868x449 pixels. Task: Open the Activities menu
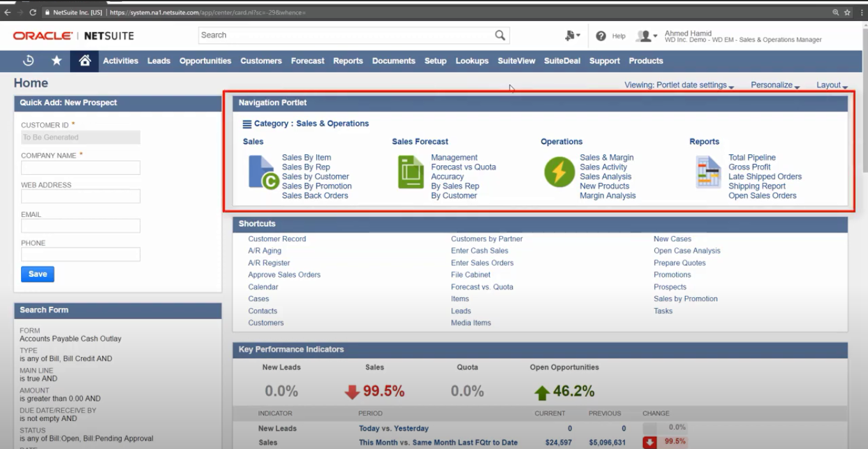click(121, 61)
